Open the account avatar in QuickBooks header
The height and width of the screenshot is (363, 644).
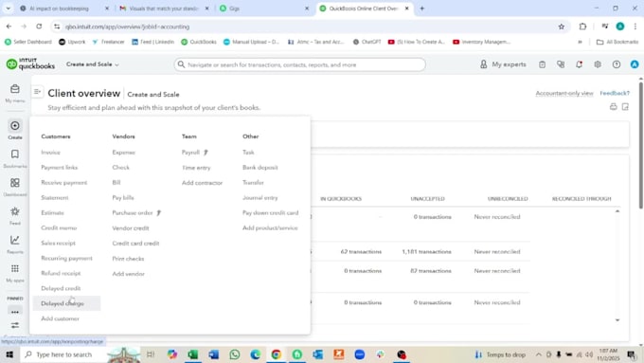635,64
